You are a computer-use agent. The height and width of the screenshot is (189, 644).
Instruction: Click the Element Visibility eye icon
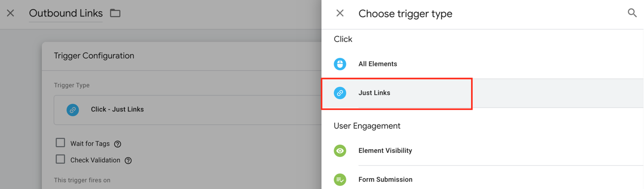[x=340, y=151]
